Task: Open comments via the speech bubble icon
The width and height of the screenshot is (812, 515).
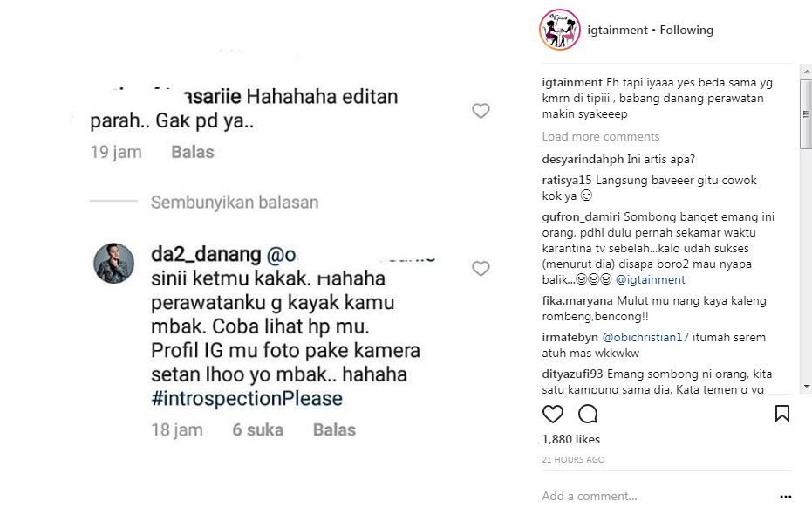Action: pos(587,414)
